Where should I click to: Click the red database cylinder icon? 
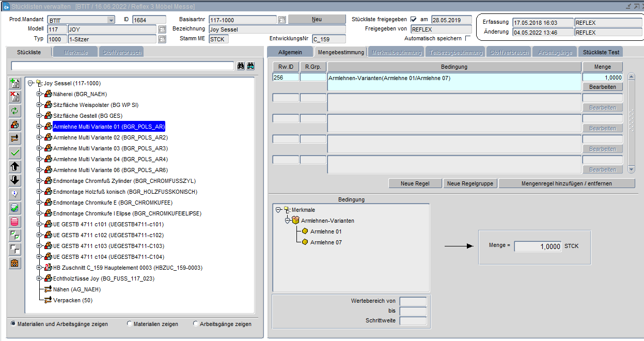[x=15, y=222]
